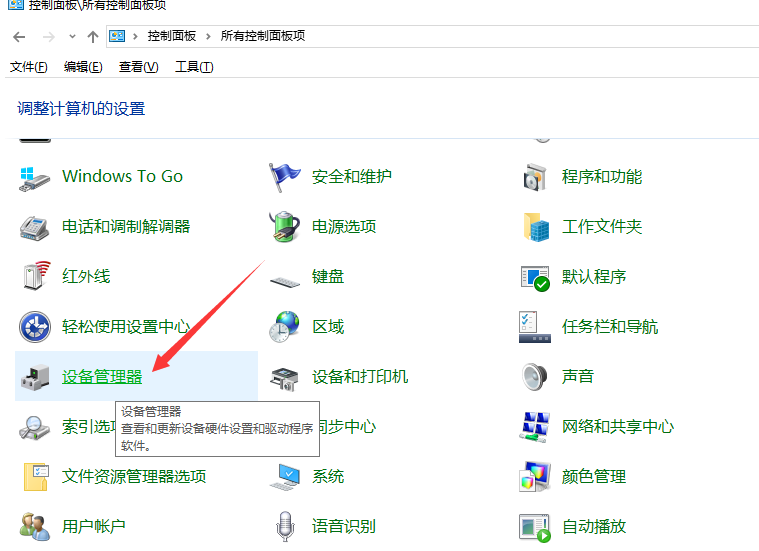Open the 设备和打印机 printer icon
The height and width of the screenshot is (551, 759).
pyautogui.click(x=285, y=377)
